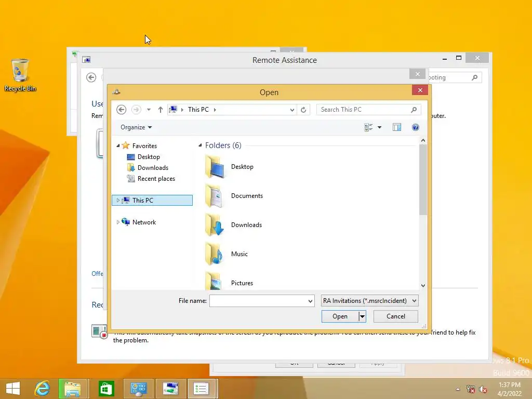Select Desktop under Favorites
The image size is (532, 399).
pos(149,157)
